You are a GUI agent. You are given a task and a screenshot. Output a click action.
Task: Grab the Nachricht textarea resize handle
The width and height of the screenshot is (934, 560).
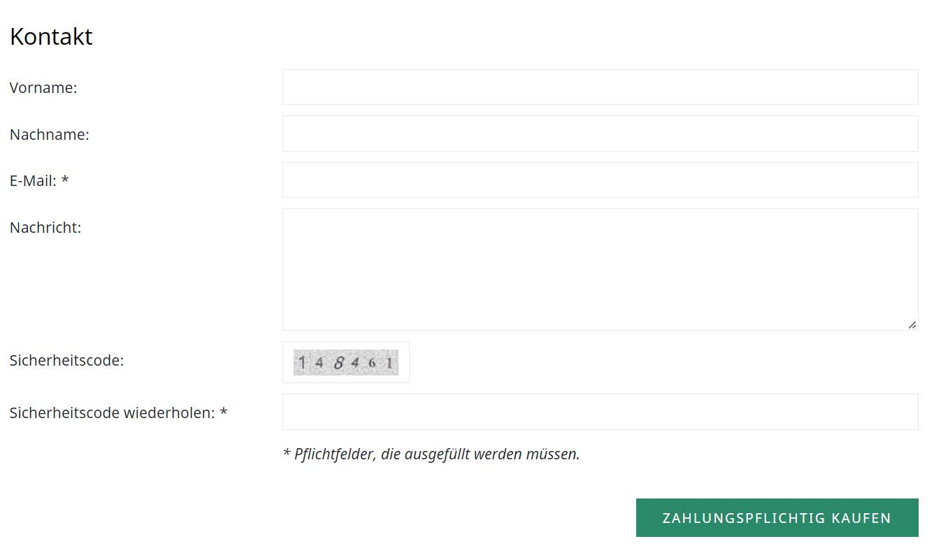(x=912, y=325)
